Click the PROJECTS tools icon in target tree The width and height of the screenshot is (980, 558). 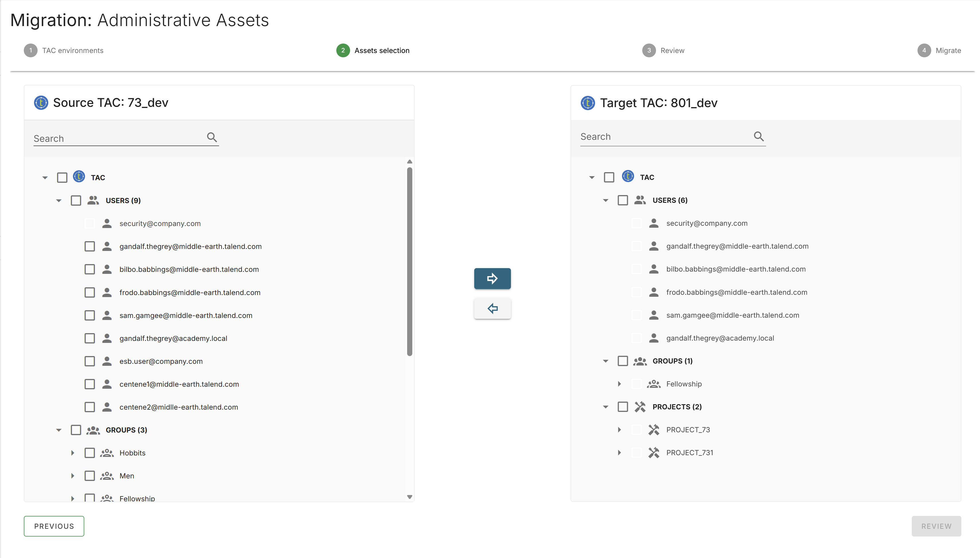point(640,407)
